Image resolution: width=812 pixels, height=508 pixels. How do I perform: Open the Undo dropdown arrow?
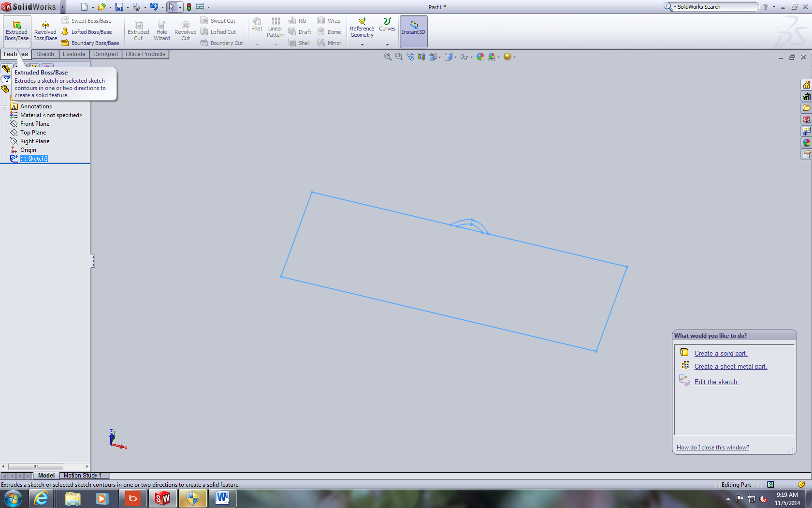pos(162,7)
